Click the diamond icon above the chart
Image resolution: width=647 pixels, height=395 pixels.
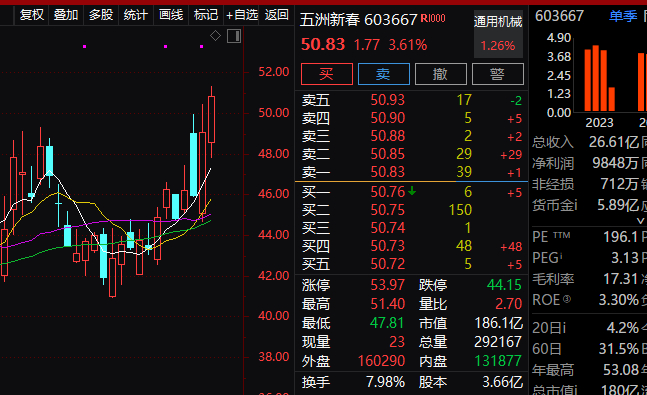coord(215,36)
